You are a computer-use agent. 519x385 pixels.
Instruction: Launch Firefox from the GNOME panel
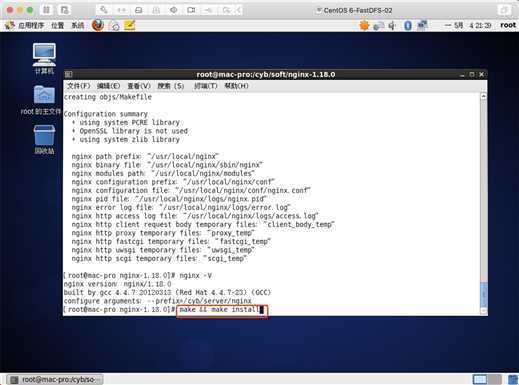pyautogui.click(x=98, y=25)
